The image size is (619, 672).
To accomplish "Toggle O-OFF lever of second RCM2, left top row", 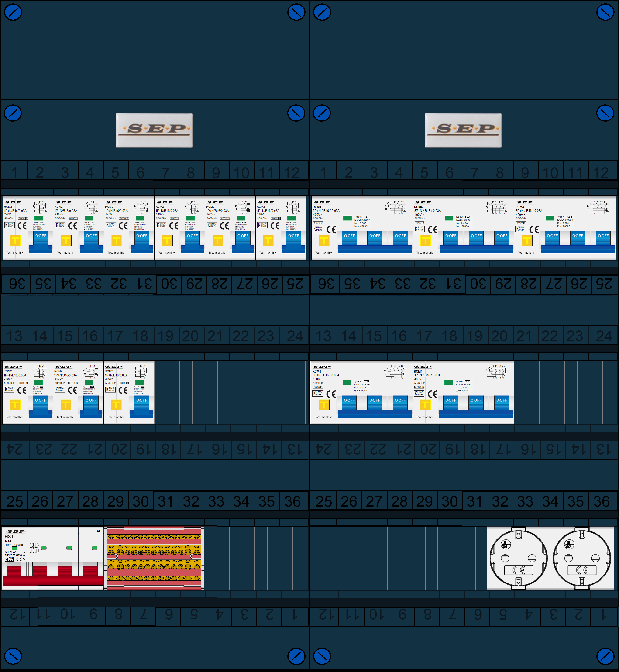I will tap(91, 242).
